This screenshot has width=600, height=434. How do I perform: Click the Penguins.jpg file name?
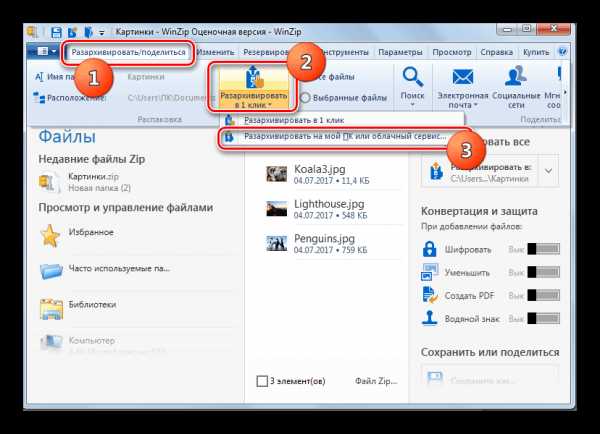324,238
